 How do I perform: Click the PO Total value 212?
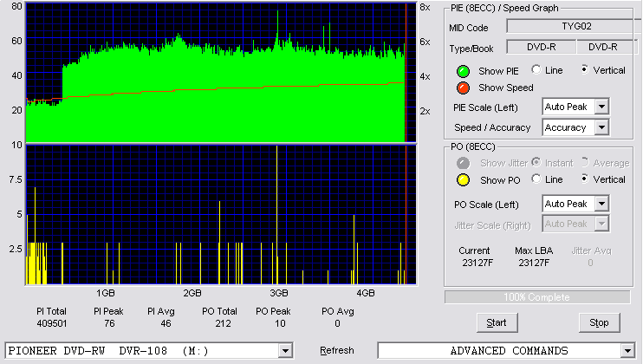click(x=223, y=323)
